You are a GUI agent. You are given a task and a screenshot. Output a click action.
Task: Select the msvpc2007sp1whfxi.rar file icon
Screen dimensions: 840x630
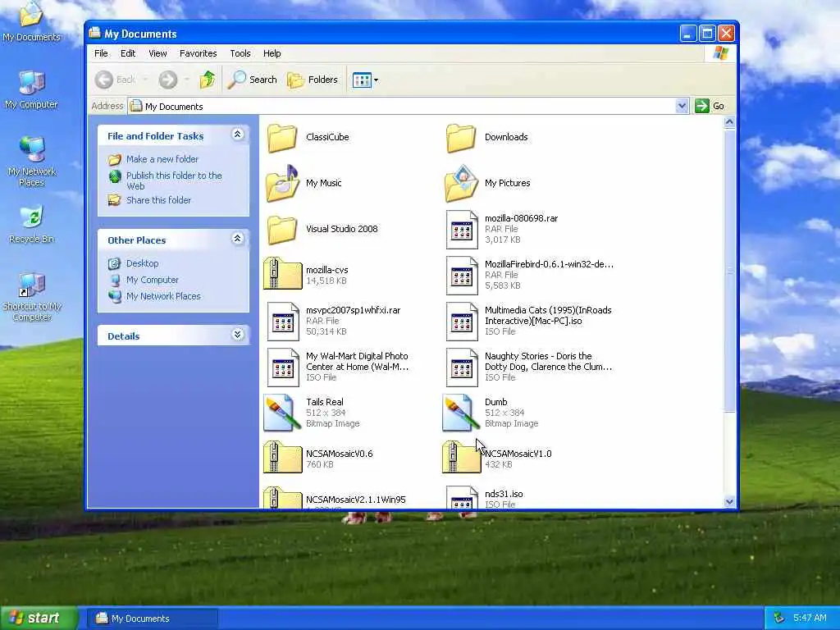click(x=283, y=322)
